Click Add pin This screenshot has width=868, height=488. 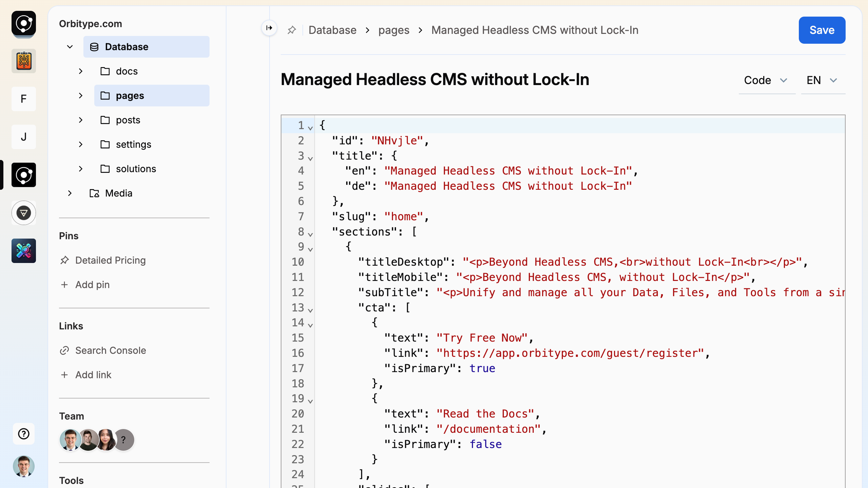(93, 285)
